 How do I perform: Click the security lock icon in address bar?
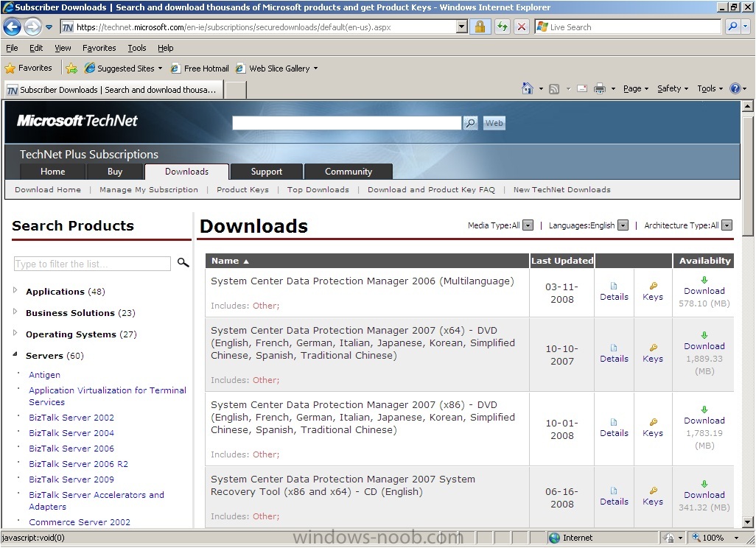coord(480,27)
